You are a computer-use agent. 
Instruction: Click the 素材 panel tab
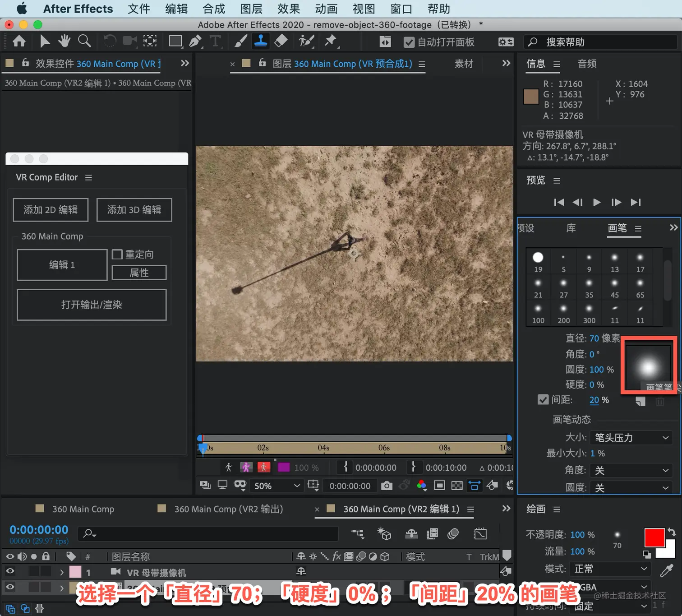[x=464, y=64]
